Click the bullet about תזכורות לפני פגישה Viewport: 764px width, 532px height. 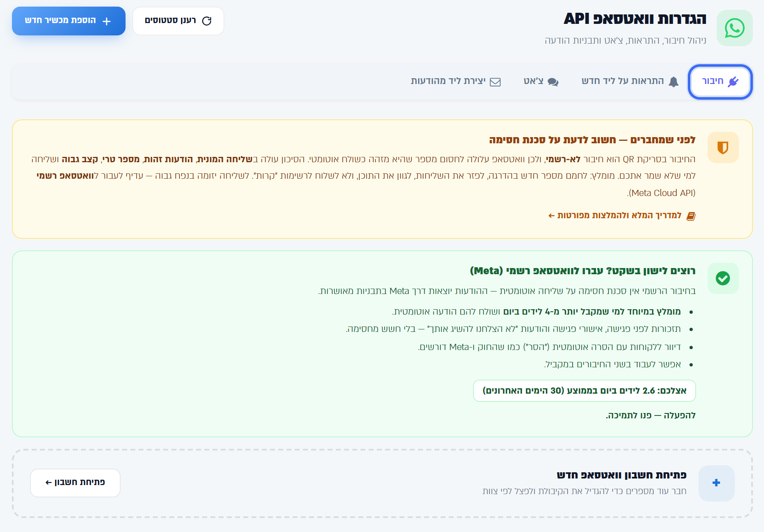tap(513, 329)
